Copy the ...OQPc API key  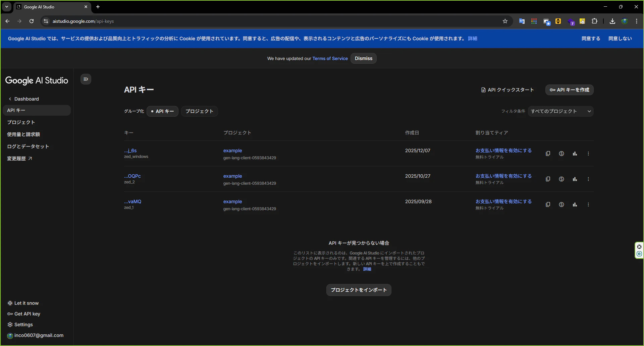click(548, 179)
